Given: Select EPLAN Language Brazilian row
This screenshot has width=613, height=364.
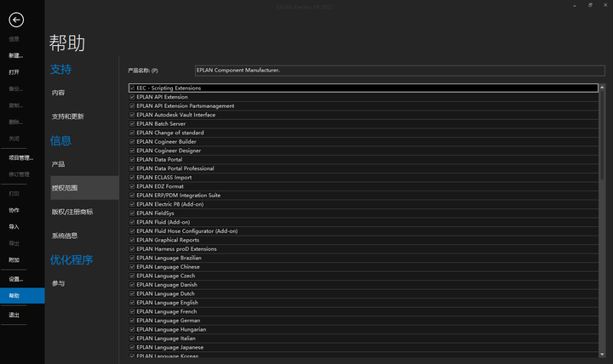Looking at the screenshot, I should [364, 258].
